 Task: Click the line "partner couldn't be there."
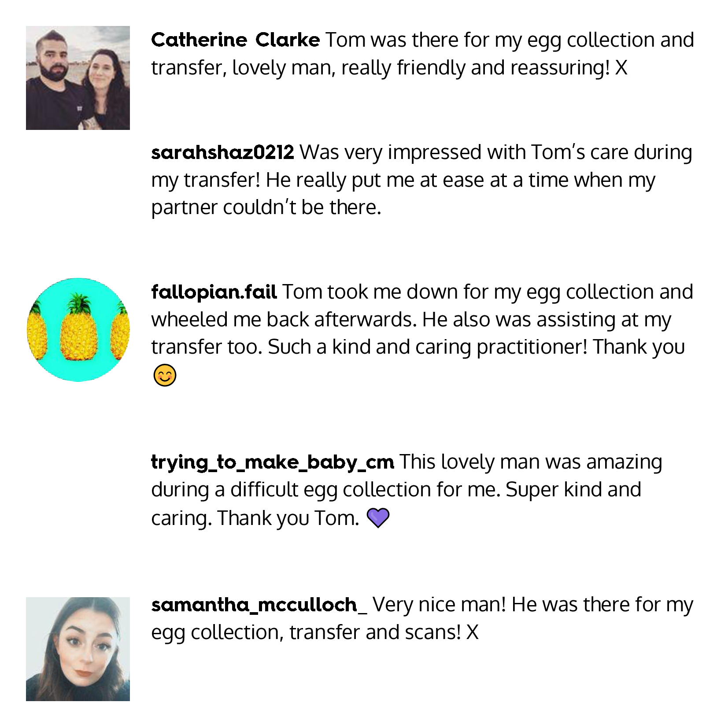(266, 207)
